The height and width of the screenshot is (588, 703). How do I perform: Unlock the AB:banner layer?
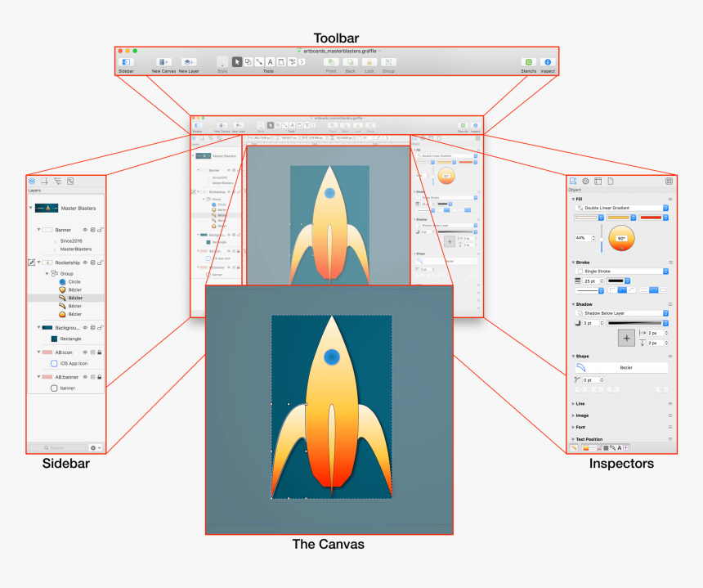click(x=100, y=377)
